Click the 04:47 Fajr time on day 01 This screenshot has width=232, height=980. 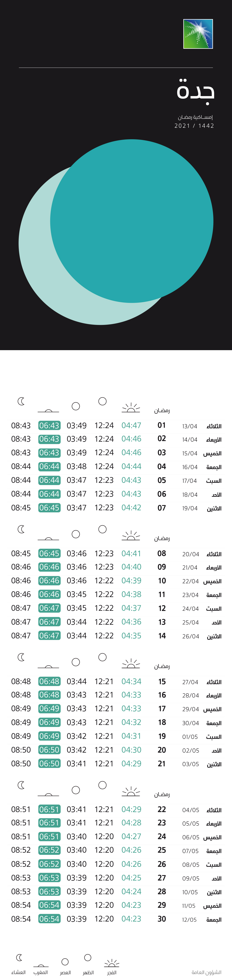[131, 425]
